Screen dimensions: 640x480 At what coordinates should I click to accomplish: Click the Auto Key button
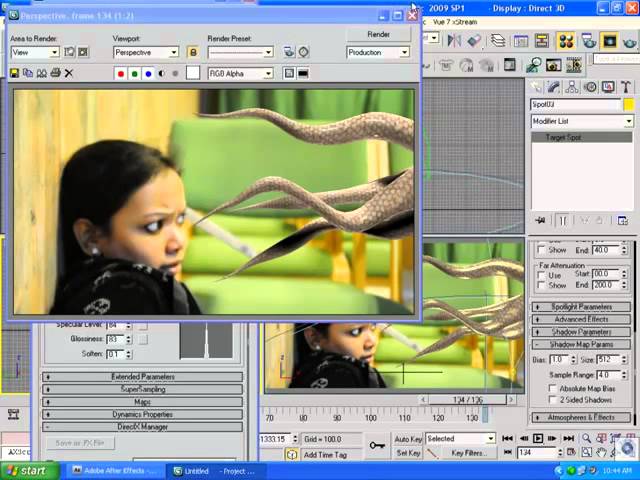coord(408,439)
